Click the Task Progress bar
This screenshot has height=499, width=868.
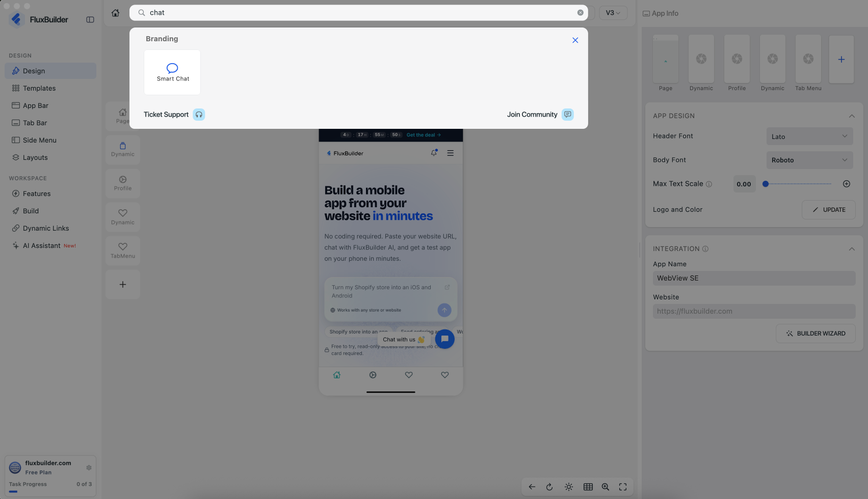tap(50, 492)
